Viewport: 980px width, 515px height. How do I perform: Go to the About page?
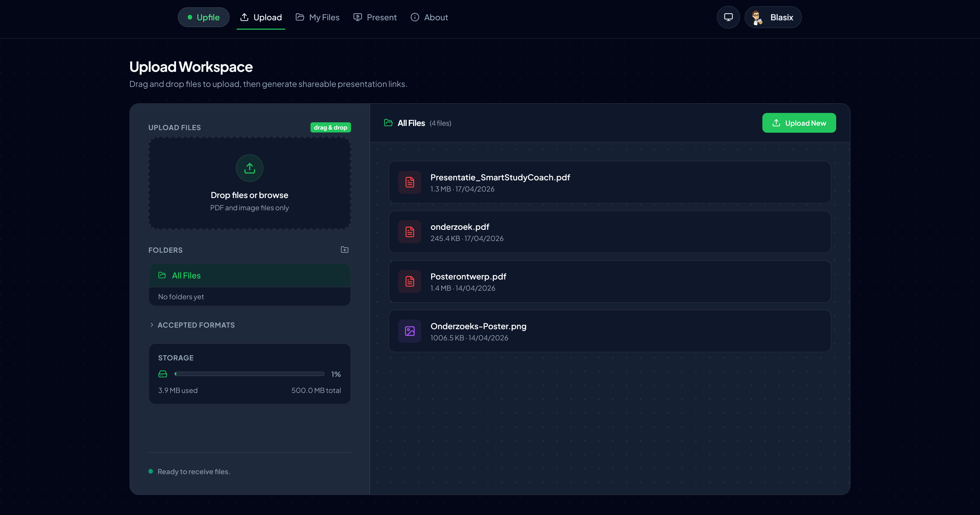429,17
